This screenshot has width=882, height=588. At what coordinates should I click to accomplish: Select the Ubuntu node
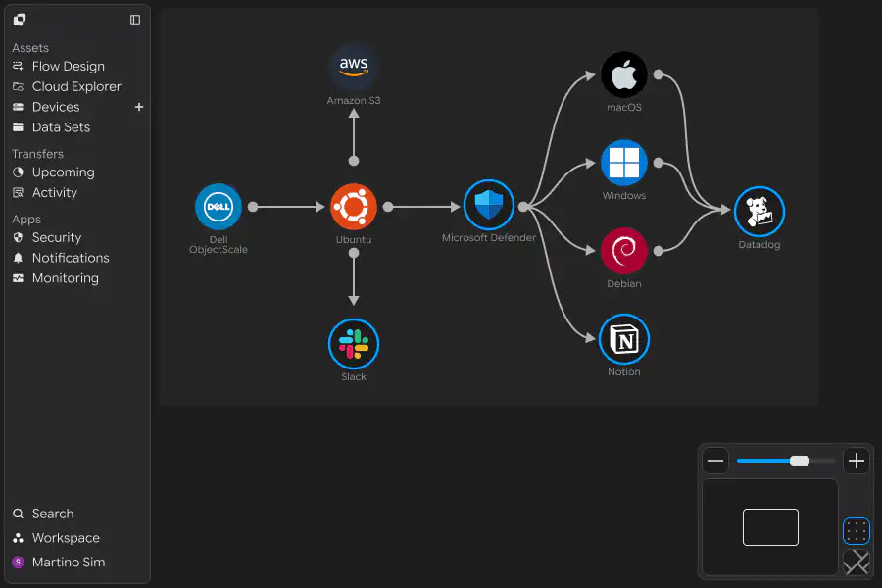pyautogui.click(x=354, y=207)
